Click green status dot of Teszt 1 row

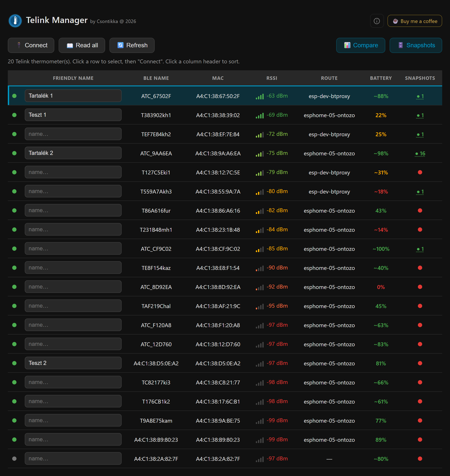point(14,115)
